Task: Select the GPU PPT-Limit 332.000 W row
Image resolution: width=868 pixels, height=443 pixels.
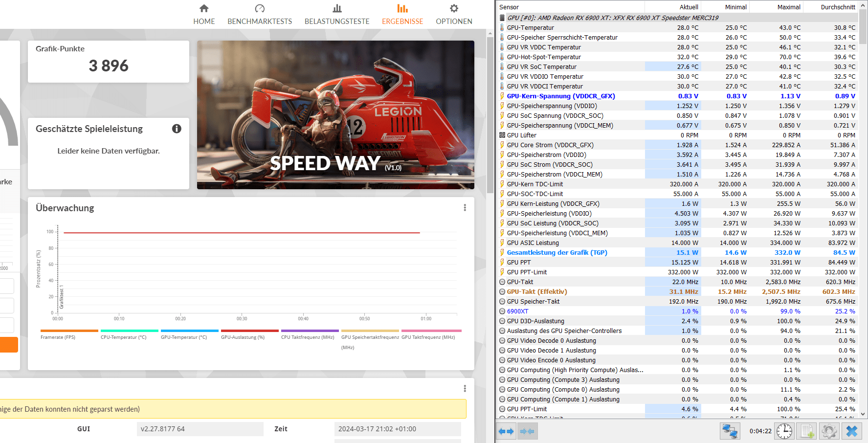Action: [677, 272]
